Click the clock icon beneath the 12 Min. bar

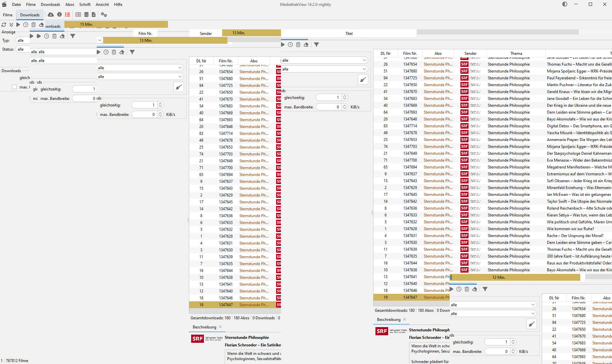[459, 289]
